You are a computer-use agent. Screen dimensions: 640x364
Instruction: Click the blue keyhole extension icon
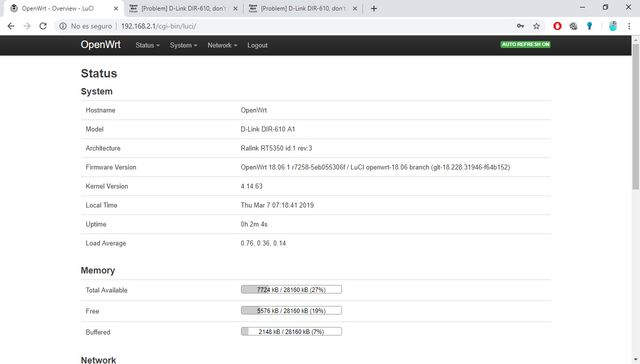pos(589,26)
